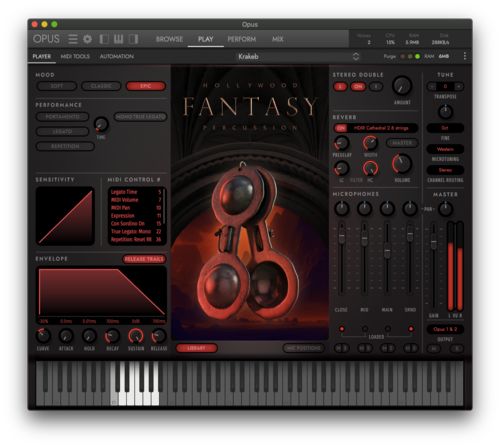Click the red Purge indicator dot

[x=403, y=56]
